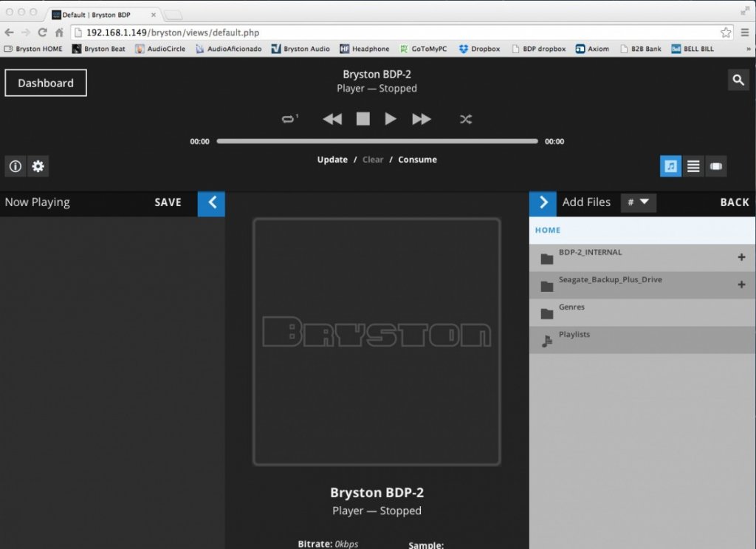Open the AudioCircle bookmark
This screenshot has width=756, height=549.
click(x=160, y=49)
